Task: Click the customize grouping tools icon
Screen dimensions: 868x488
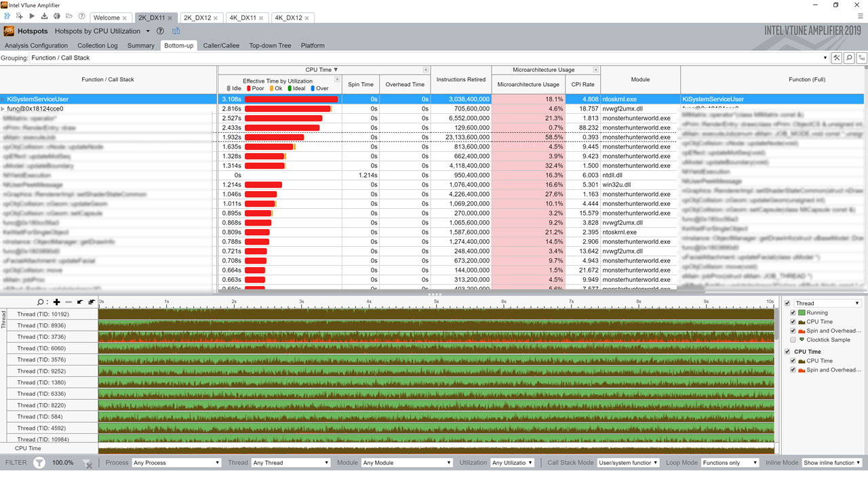Action: point(837,58)
